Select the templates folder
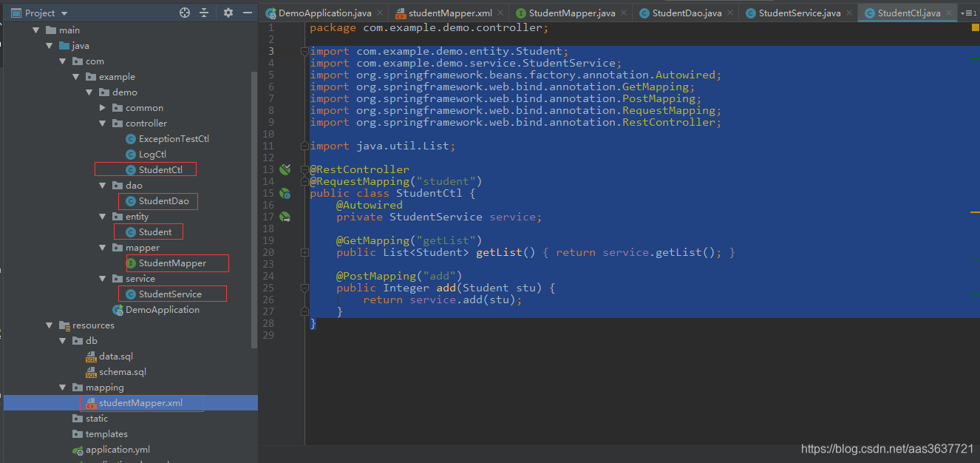Viewport: 980px width, 463px height. point(106,434)
